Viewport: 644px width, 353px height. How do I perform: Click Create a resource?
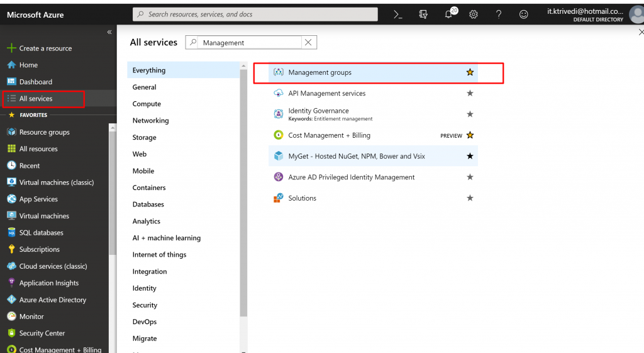click(45, 48)
